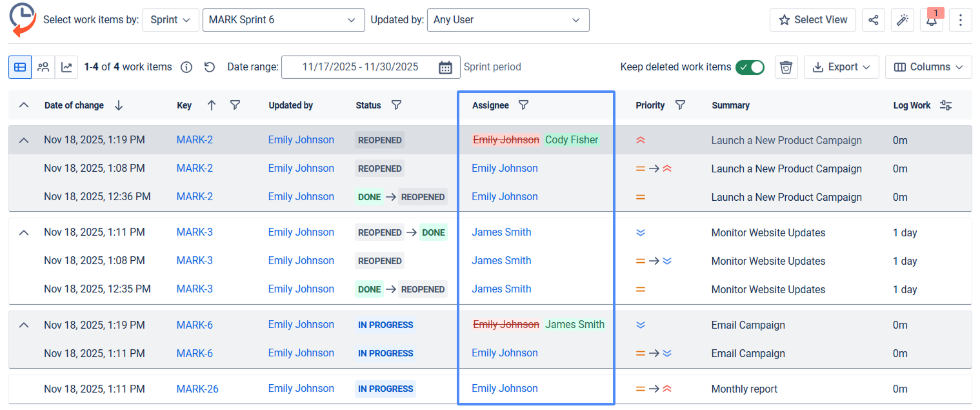Click Updated by Emily Johnson in MARK-26 row
The image size is (980, 410).
pos(301,389)
